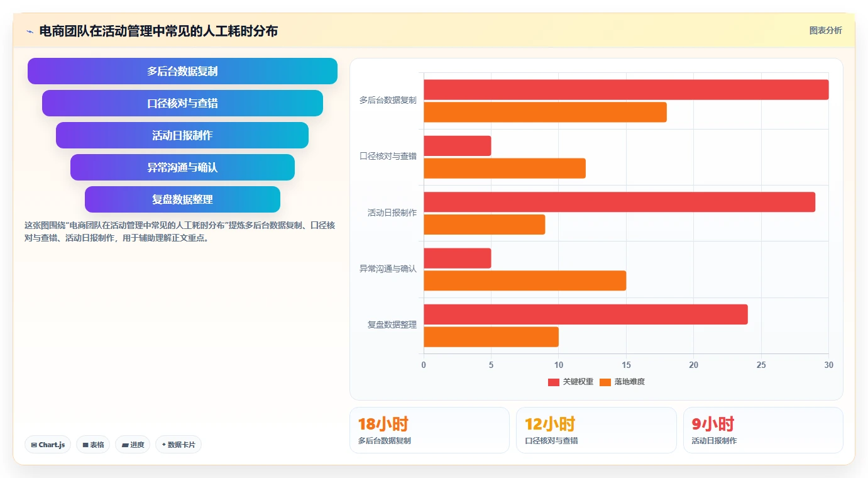Viewport: 868px width, 478px height.
Task: Click the orange 落地难度 legend swatch
Action: pos(605,382)
